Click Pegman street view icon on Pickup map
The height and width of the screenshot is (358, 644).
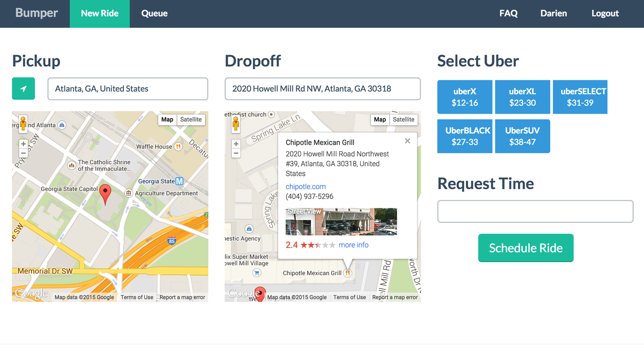click(23, 124)
